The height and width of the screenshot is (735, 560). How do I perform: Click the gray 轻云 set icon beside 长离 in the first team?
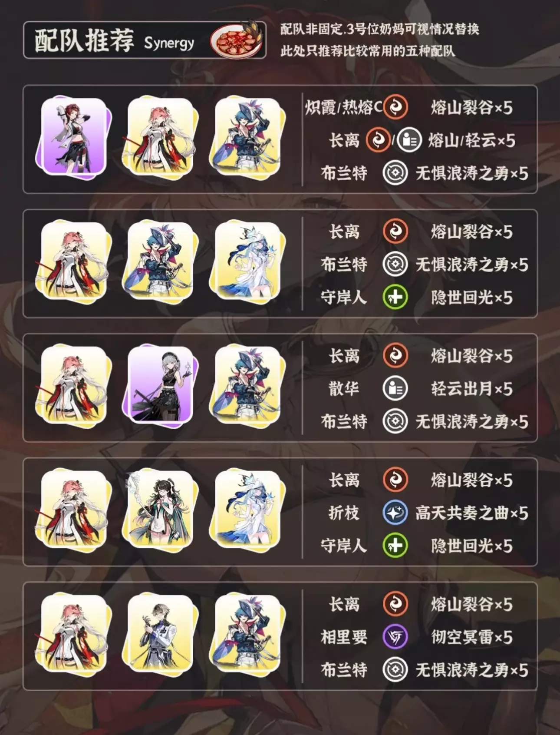pos(409,140)
